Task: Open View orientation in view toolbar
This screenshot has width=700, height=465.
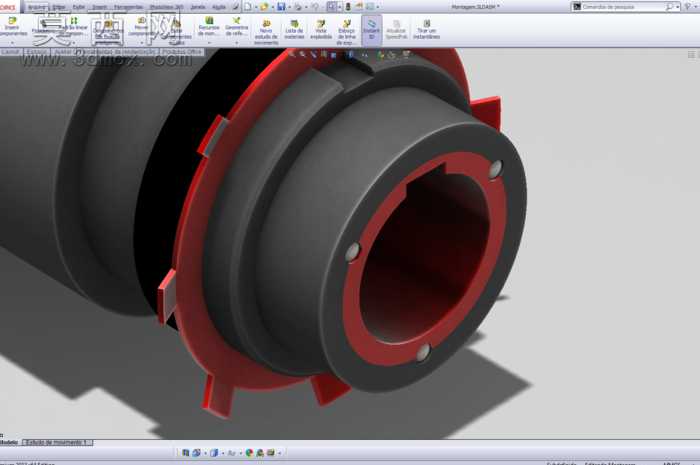Action: (x=333, y=55)
